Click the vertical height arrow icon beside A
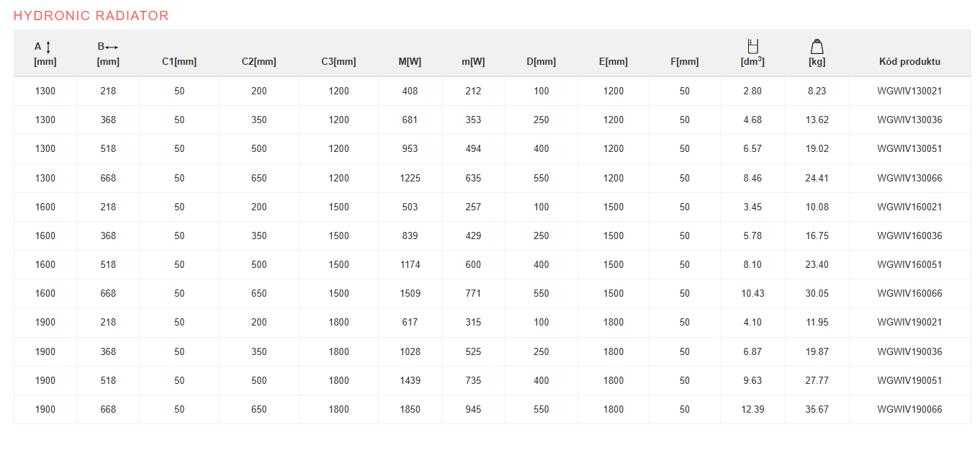The width and height of the screenshot is (980, 453). (48, 47)
